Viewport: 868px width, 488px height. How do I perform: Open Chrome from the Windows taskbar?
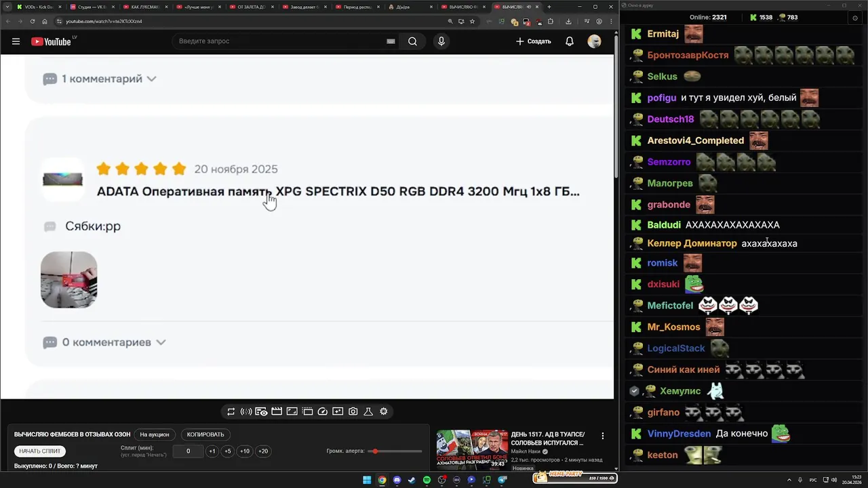pos(382,480)
